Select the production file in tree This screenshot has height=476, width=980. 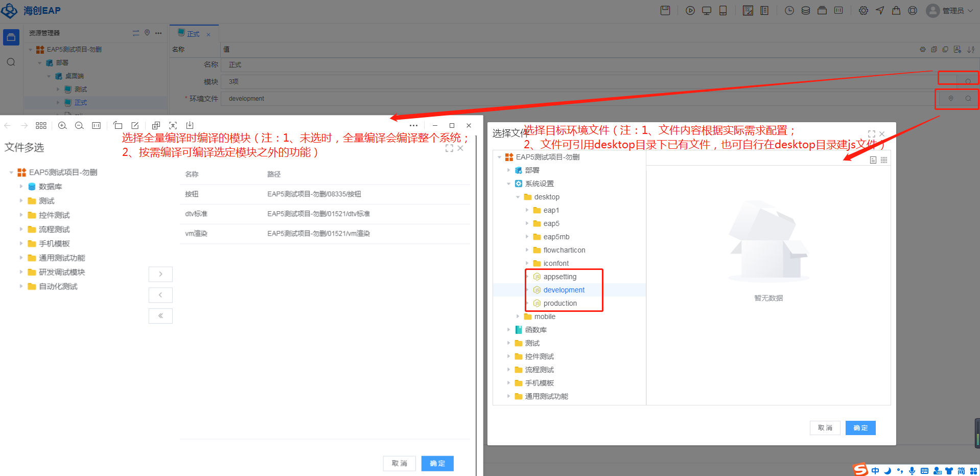(x=559, y=303)
